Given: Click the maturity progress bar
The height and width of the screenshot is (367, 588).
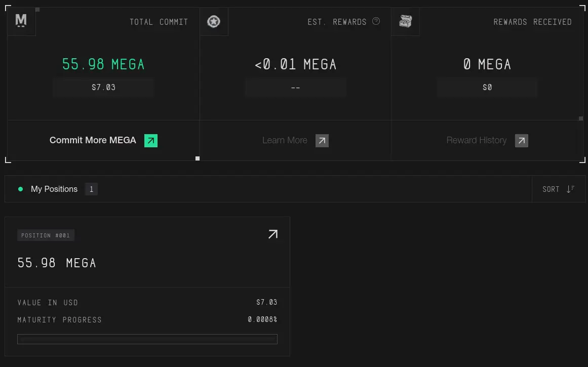Looking at the screenshot, I should click(x=147, y=339).
